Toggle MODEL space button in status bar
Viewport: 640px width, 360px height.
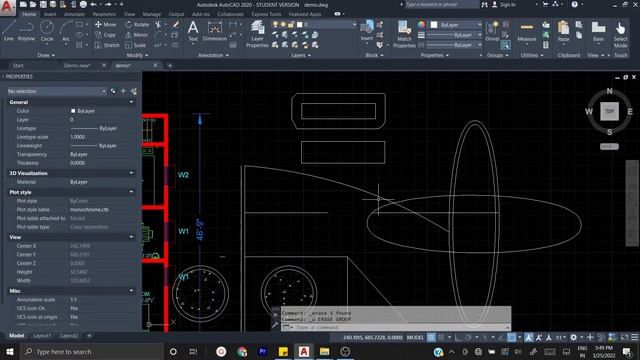click(x=415, y=338)
